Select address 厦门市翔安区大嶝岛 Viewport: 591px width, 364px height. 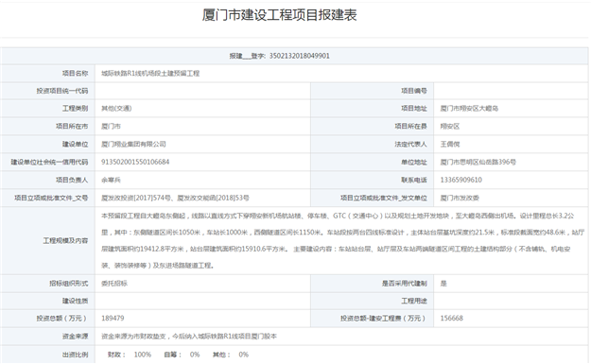point(469,109)
